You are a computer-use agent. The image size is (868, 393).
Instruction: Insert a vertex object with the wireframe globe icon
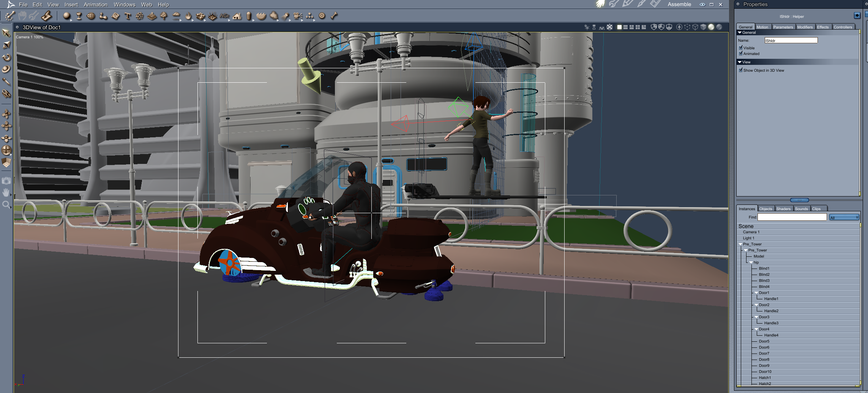point(91,16)
